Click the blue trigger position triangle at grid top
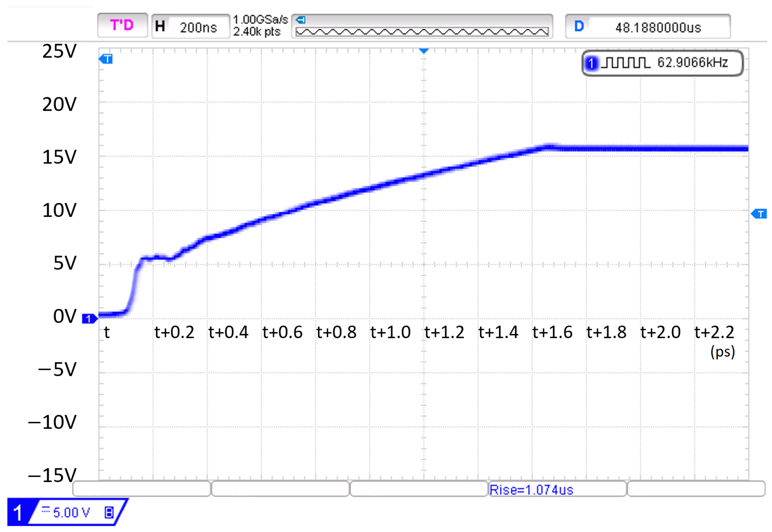Viewport: 772px width, 532px height. click(x=424, y=51)
